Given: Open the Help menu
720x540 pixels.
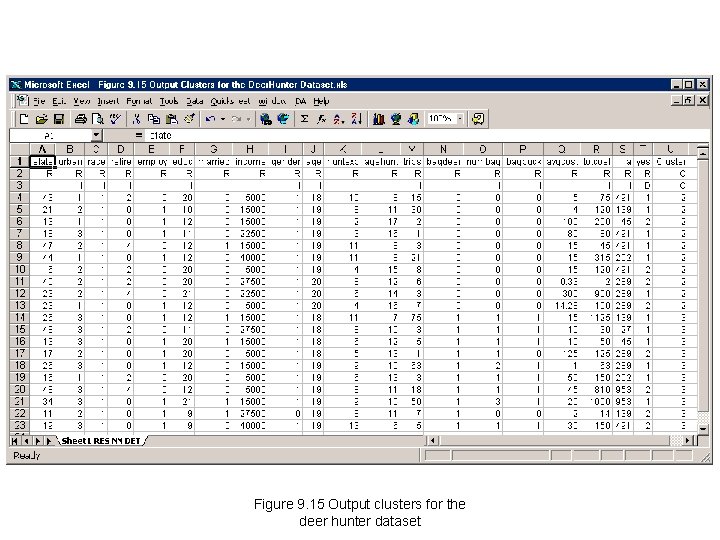Looking at the screenshot, I should pyautogui.click(x=321, y=101).
